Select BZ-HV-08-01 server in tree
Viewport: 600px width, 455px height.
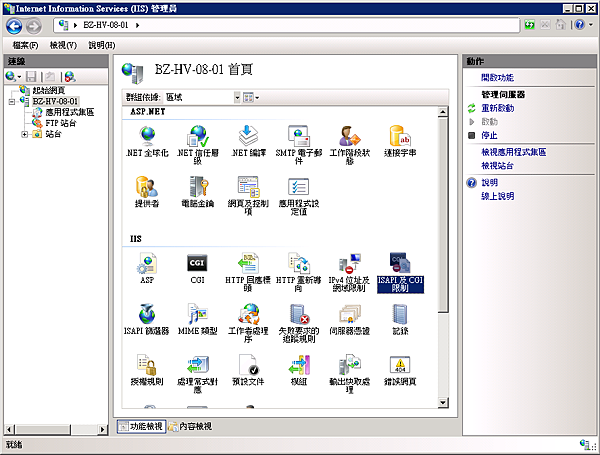[x=55, y=101]
